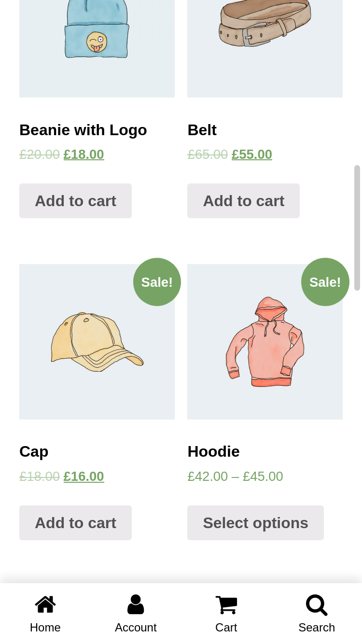Add the Belt to cart
The image size is (362, 644).
[x=243, y=201]
